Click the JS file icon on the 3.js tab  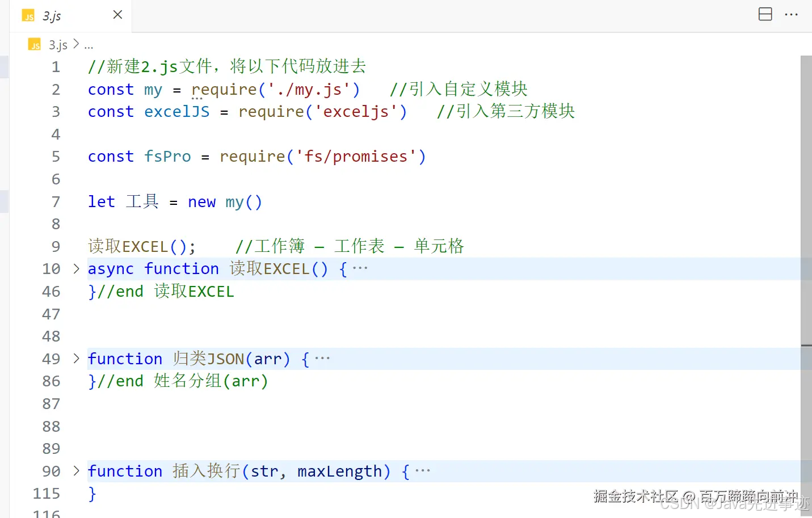27,15
